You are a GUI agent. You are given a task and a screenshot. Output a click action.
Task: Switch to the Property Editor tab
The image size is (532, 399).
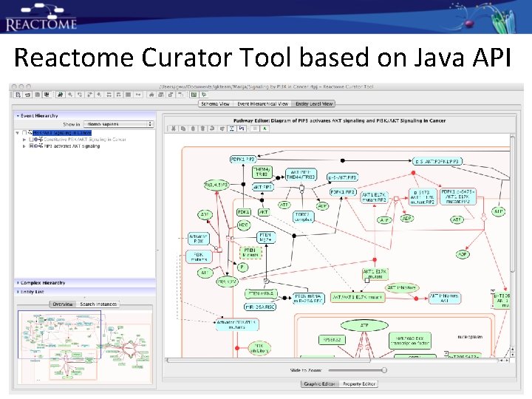(358, 383)
